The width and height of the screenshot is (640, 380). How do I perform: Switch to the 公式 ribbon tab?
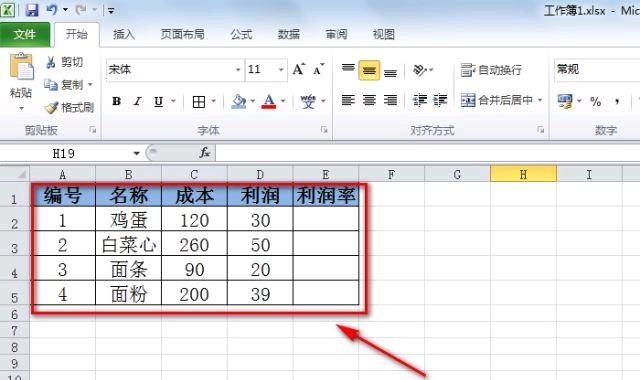click(x=241, y=34)
